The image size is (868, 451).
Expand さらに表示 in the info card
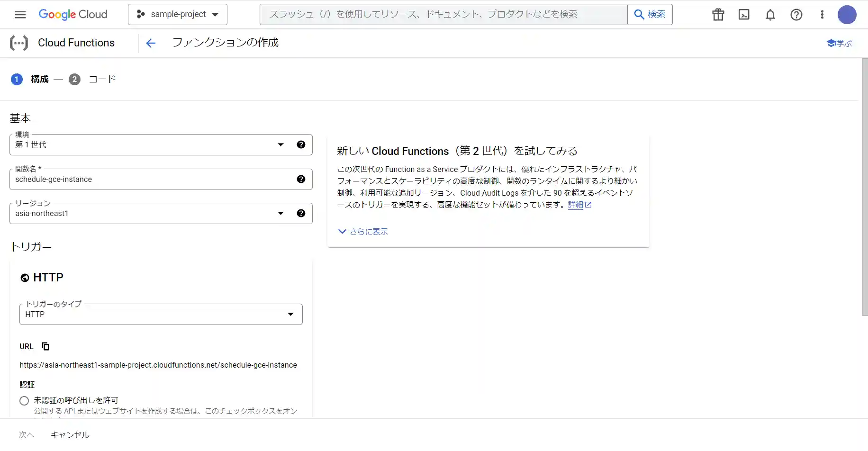pyautogui.click(x=363, y=232)
